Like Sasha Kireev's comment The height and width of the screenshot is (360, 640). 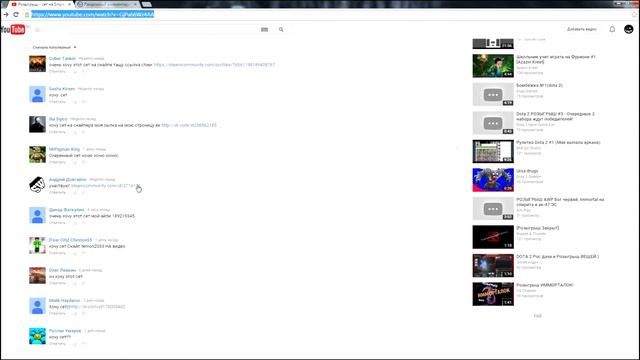(75, 102)
